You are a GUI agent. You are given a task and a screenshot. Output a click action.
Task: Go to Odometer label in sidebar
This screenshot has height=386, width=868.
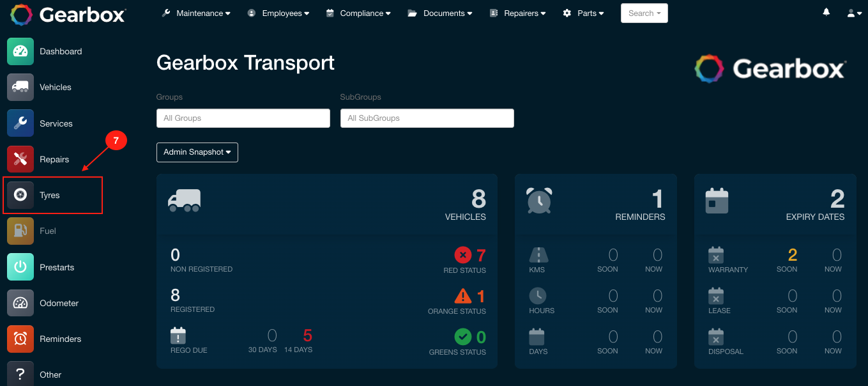tap(59, 303)
